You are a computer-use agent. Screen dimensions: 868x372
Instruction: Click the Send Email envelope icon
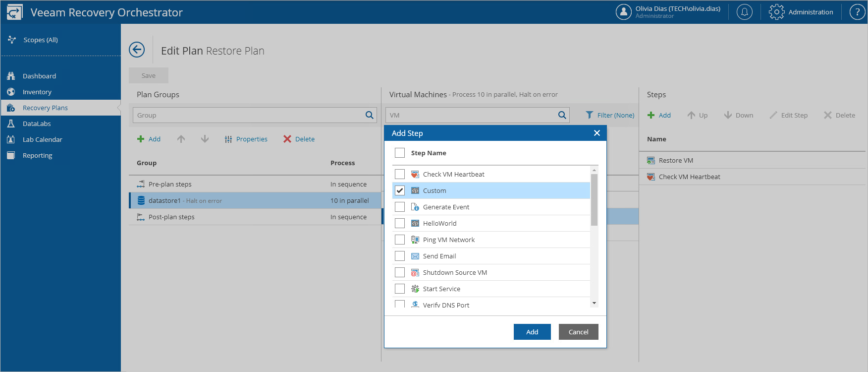(415, 256)
